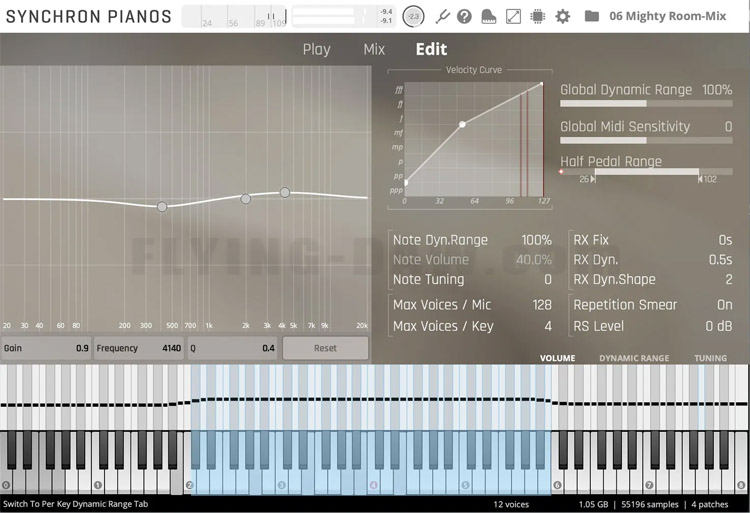Viewport: 750px width, 513px height.
Task: Open the settings gear icon
Action: [x=562, y=17]
